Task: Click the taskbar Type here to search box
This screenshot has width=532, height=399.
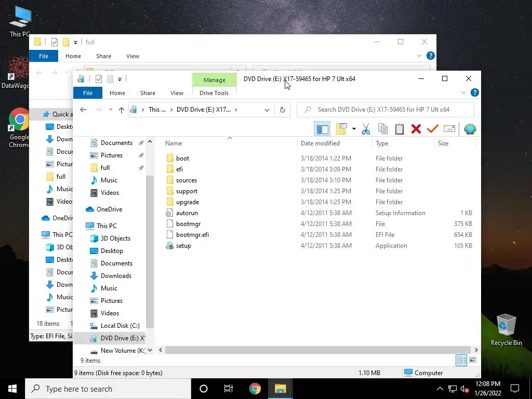Action: (x=108, y=389)
